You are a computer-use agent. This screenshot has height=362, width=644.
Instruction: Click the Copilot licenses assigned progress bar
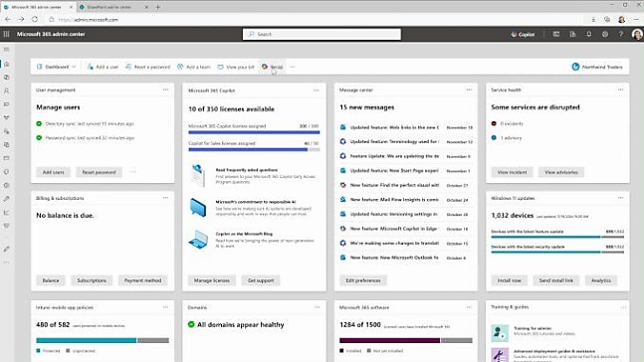pos(254,132)
